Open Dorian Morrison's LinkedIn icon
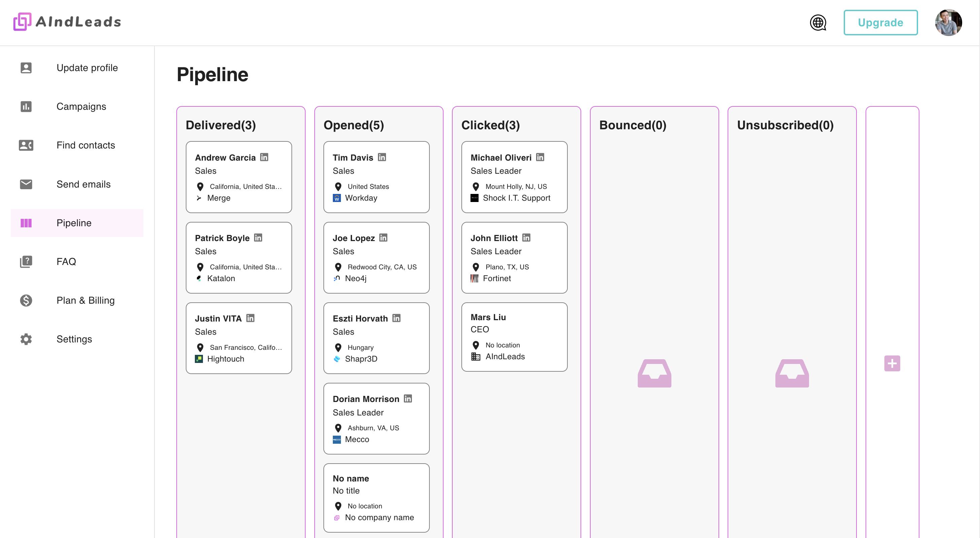The width and height of the screenshot is (980, 538). click(x=408, y=398)
